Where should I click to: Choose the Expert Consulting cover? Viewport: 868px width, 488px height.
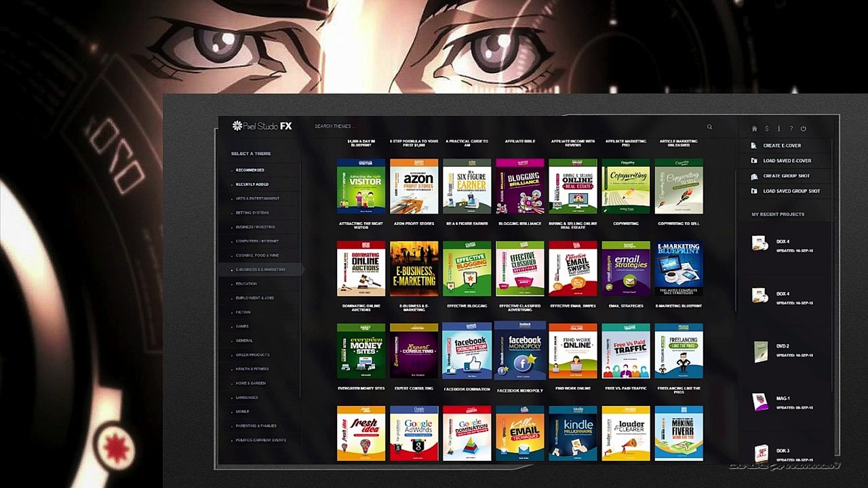(x=414, y=351)
